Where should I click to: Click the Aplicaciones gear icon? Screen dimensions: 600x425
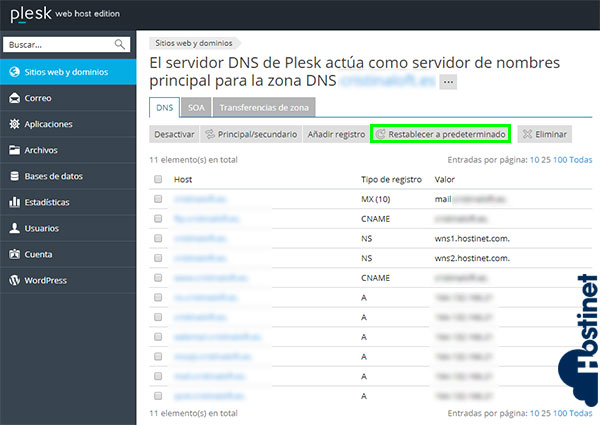pos(15,124)
